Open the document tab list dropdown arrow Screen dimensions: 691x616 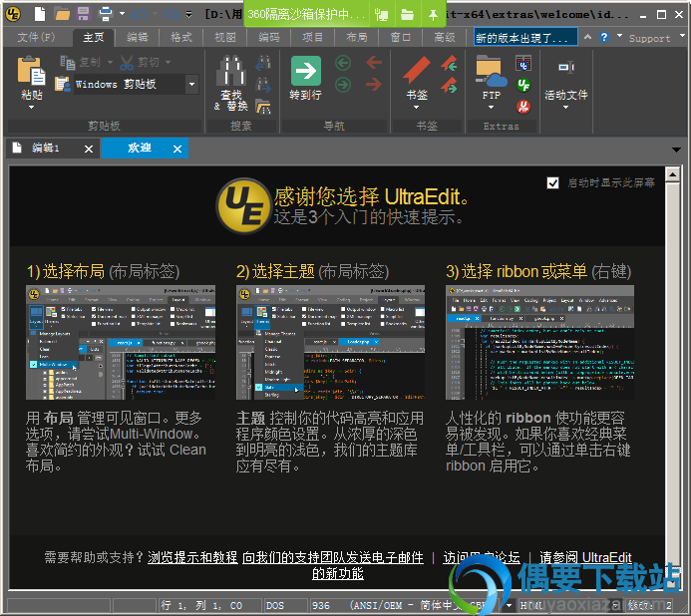coord(676,150)
